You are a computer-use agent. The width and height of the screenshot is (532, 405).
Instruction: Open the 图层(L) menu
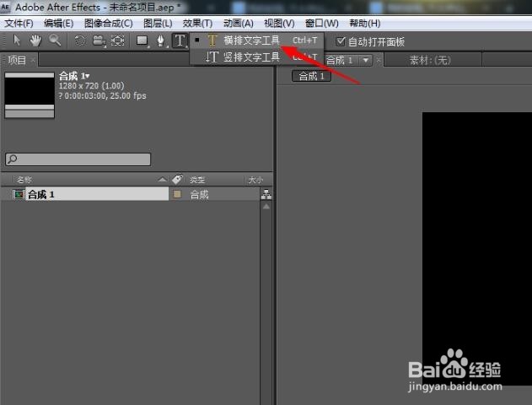coord(158,23)
